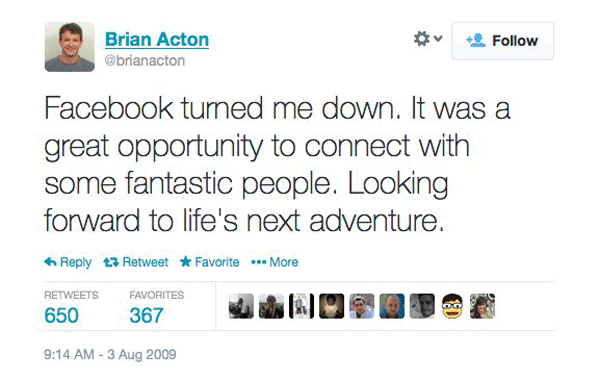This screenshot has width=600, height=380.
Task: Open the third avatar with black bars
Action: (302, 306)
